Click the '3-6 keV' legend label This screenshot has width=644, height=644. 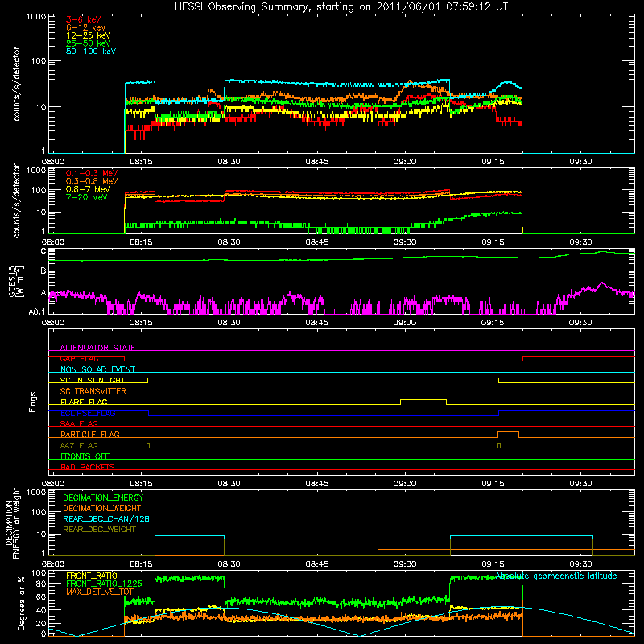[x=84, y=19]
